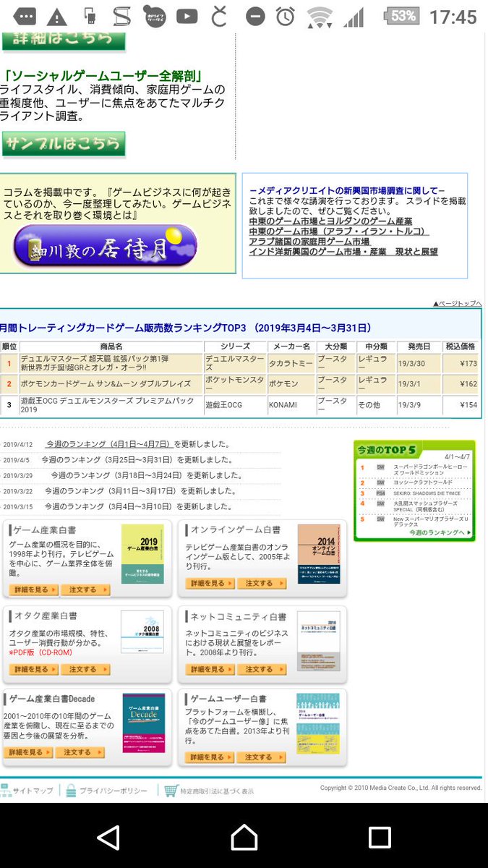The width and height of the screenshot is (488, 868).
Task: Click the ¥173 price cell
Action: pyautogui.click(x=461, y=363)
